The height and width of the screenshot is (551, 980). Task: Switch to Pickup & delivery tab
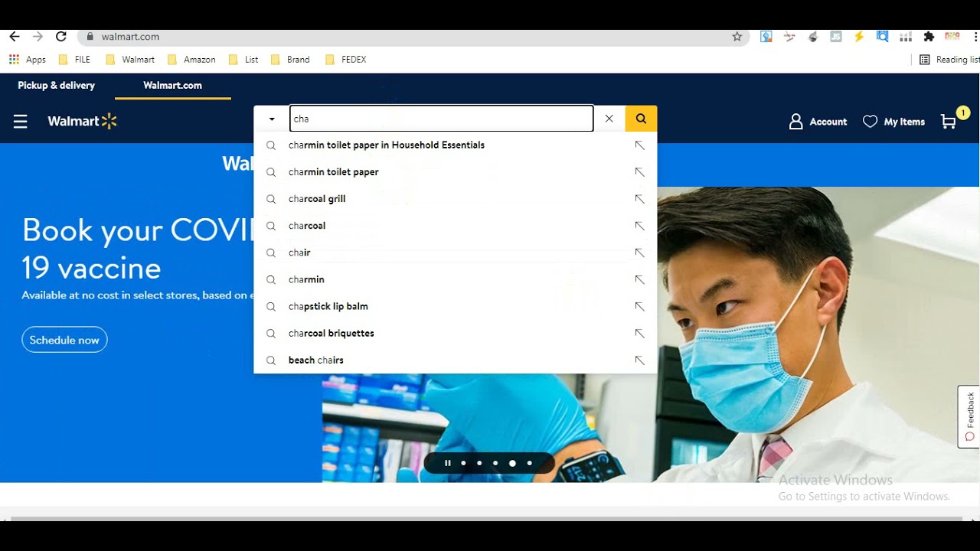[x=57, y=85]
